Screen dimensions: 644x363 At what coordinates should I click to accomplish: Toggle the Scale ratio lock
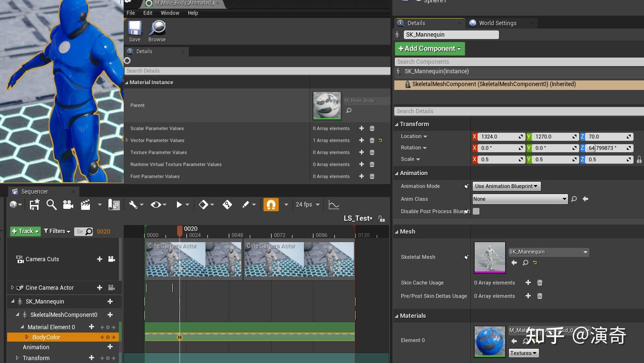point(639,159)
